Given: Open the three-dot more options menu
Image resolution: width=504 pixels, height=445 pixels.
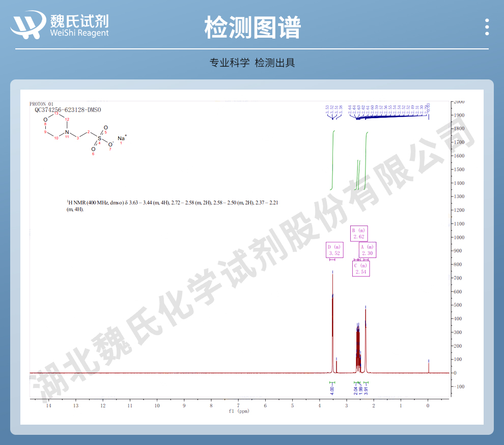Looking at the screenshot, I should click(x=487, y=26).
